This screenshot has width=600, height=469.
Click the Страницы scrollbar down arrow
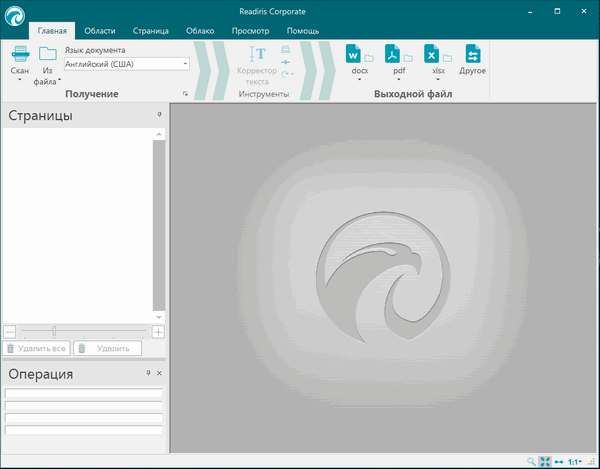pos(159,317)
